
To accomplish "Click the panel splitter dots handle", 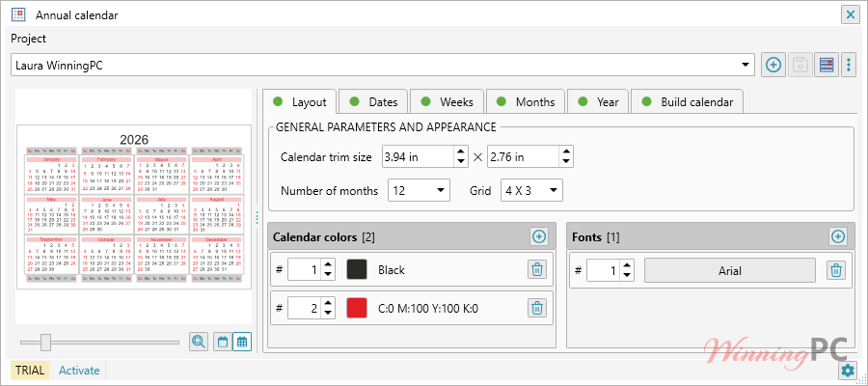I will point(257,218).
